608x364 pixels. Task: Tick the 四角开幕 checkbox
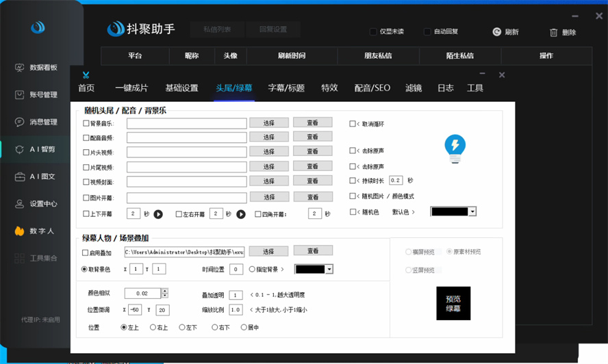pyautogui.click(x=258, y=214)
